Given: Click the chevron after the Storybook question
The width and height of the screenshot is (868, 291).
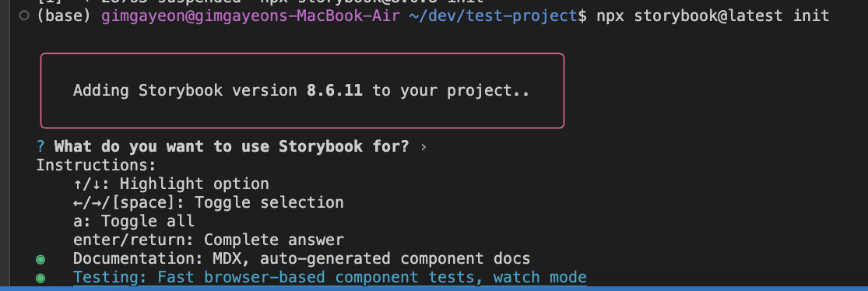Looking at the screenshot, I should (423, 147).
